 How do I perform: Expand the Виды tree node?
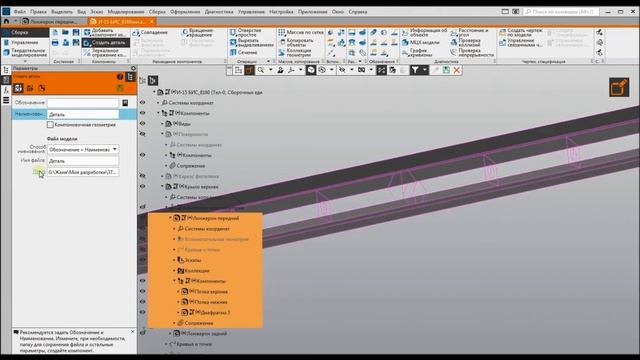[162, 124]
